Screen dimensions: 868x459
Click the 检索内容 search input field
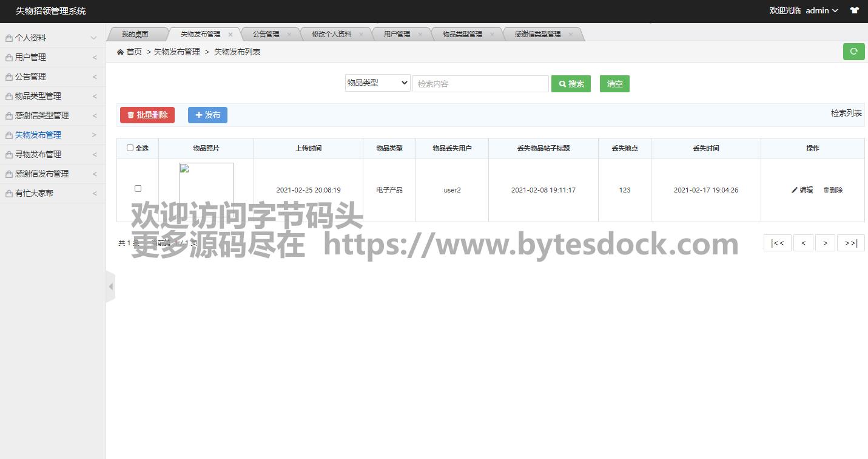point(480,84)
